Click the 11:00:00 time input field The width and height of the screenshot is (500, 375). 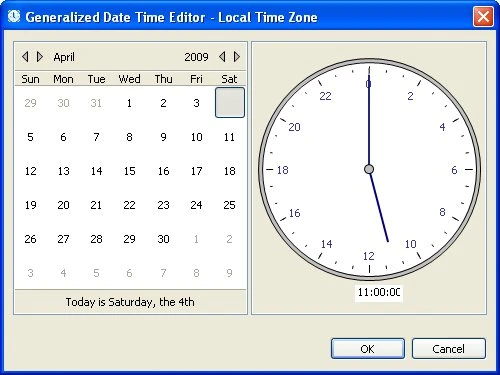point(379,293)
